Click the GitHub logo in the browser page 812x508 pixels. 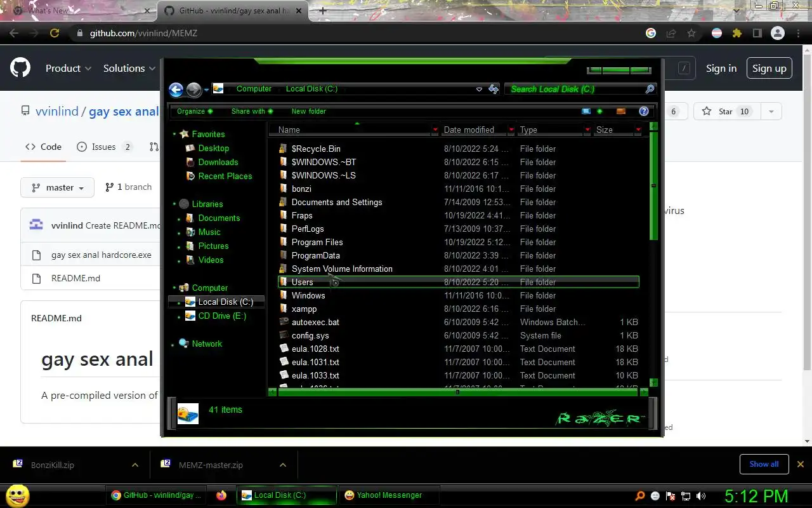pos(20,68)
